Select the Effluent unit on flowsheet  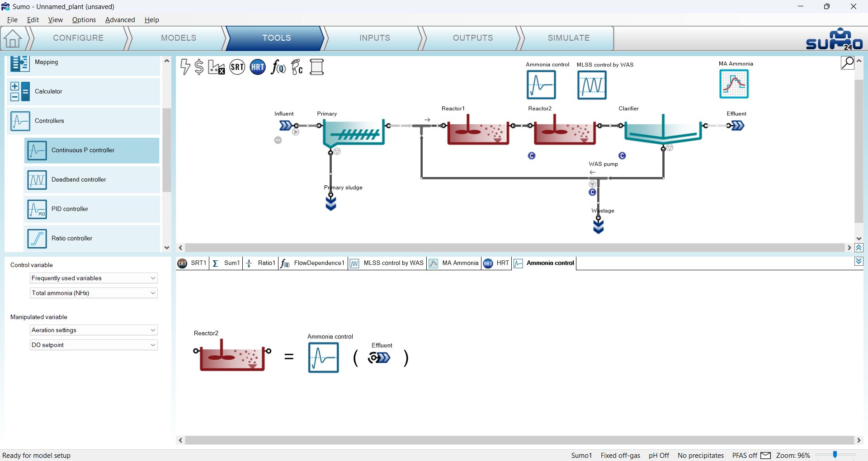click(x=737, y=126)
